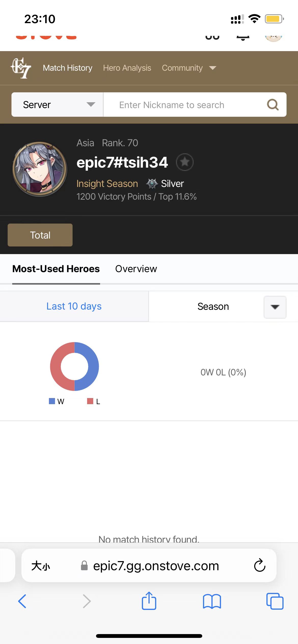Toggle the favorite star next to epic7#tsih34
The height and width of the screenshot is (644, 298).
pyautogui.click(x=185, y=162)
